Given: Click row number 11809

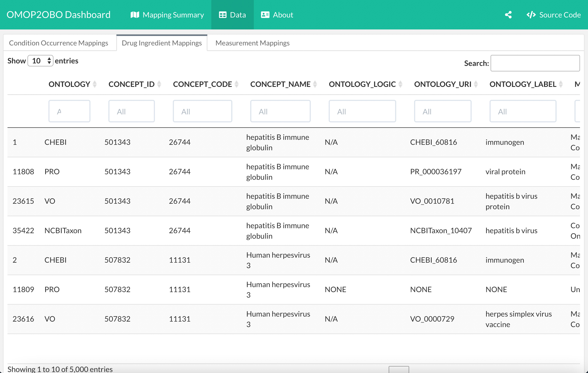Looking at the screenshot, I should tap(24, 290).
